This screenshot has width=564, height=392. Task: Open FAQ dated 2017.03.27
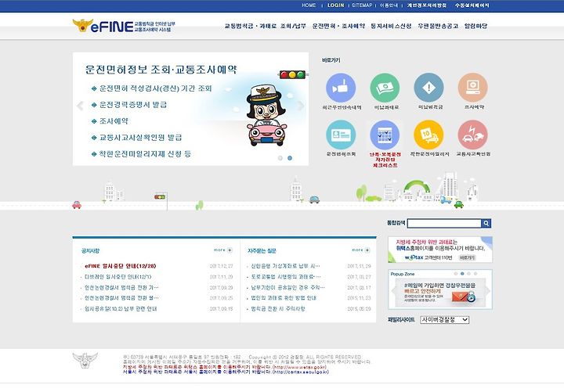click(x=286, y=277)
